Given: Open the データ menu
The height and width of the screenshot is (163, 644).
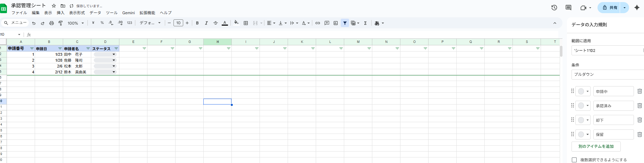Looking at the screenshot, I should [95, 13].
